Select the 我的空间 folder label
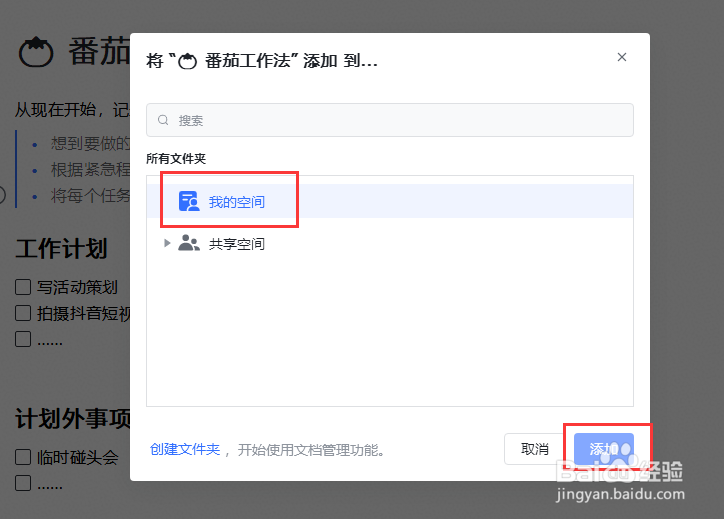This screenshot has width=724, height=519. (236, 202)
